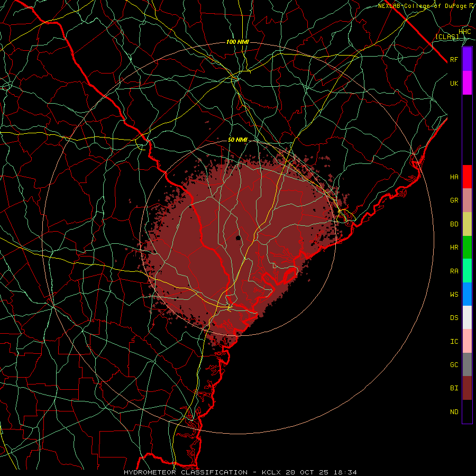The width and height of the screenshot is (476, 476).
Task: Click the 'HHC' product code text
Action: (x=465, y=32)
